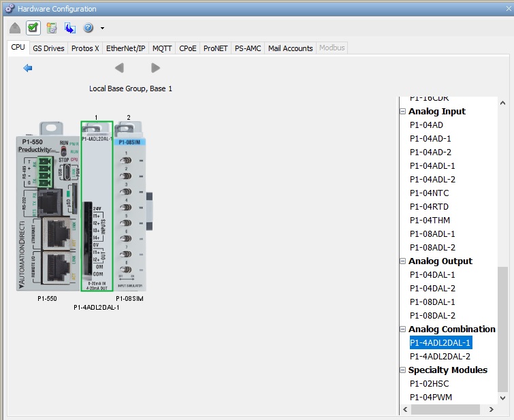514x420 pixels.
Task: Click the Analog Combination heading text
Action: click(452, 329)
